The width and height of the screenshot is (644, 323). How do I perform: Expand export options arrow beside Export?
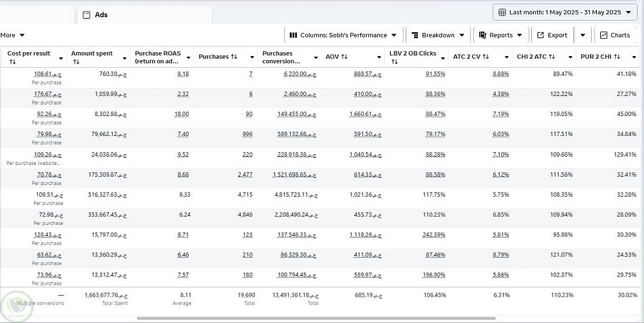pos(582,35)
